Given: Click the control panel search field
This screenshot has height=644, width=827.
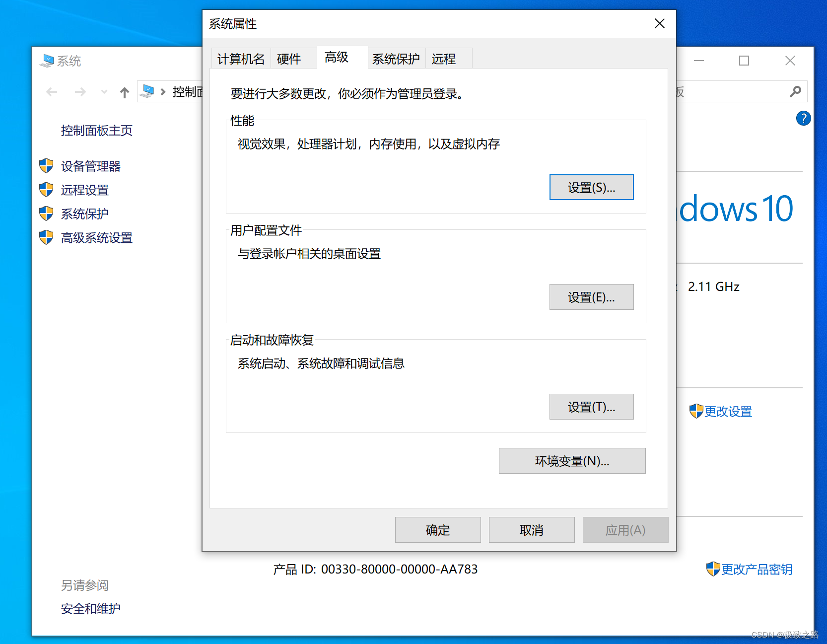Looking at the screenshot, I should (x=742, y=92).
